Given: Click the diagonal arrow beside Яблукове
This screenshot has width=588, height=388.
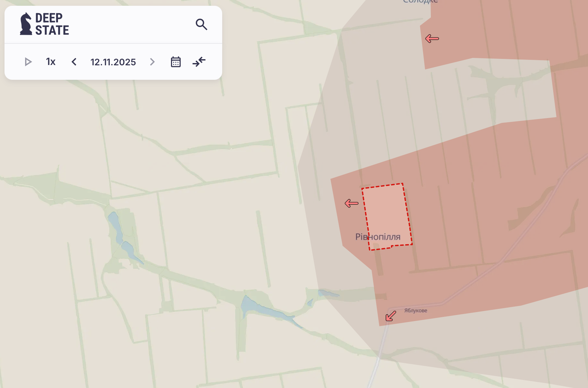Looking at the screenshot, I should coord(391,316).
